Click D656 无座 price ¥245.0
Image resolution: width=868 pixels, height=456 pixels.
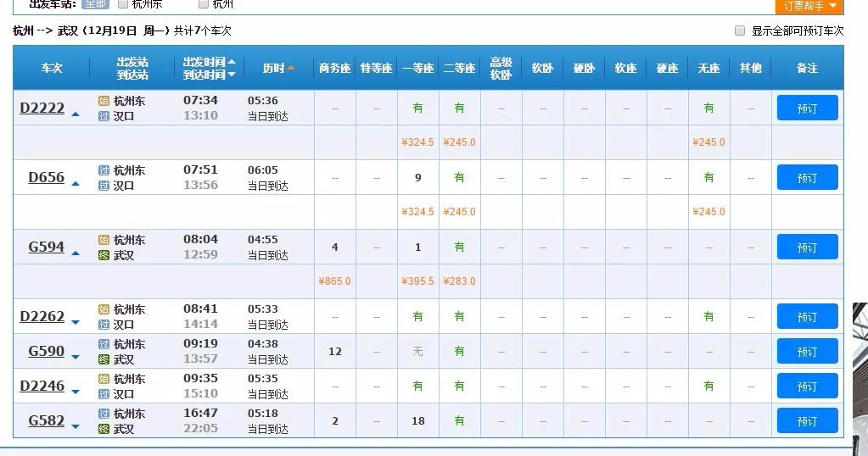tap(708, 212)
